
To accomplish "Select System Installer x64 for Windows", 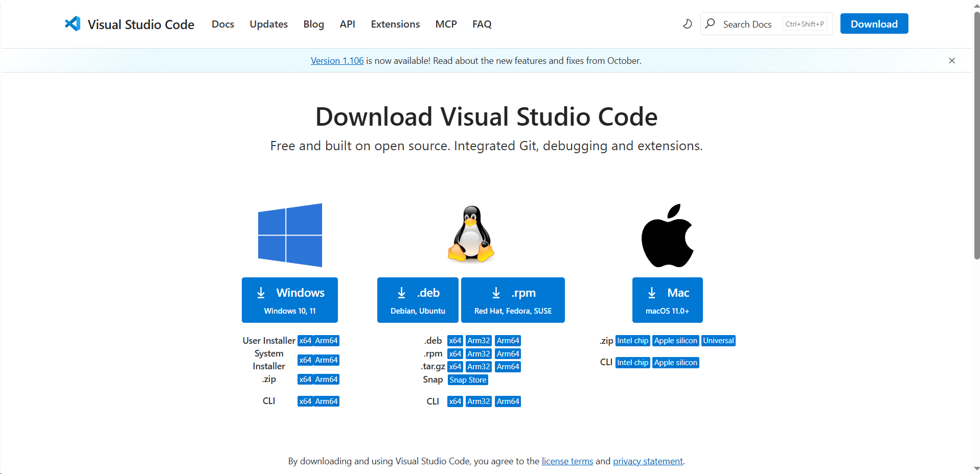I will [305, 360].
